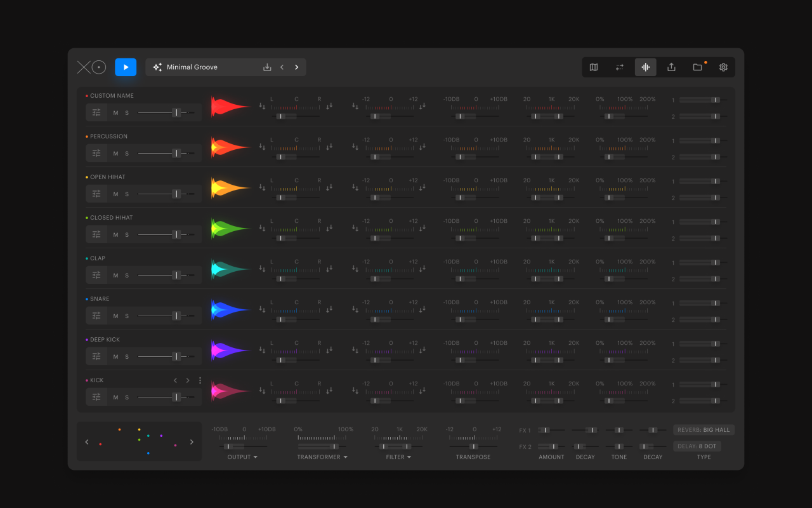Viewport: 812px width, 508px height.
Task: Open the Kick channel three-dot menu
Action: click(x=200, y=380)
